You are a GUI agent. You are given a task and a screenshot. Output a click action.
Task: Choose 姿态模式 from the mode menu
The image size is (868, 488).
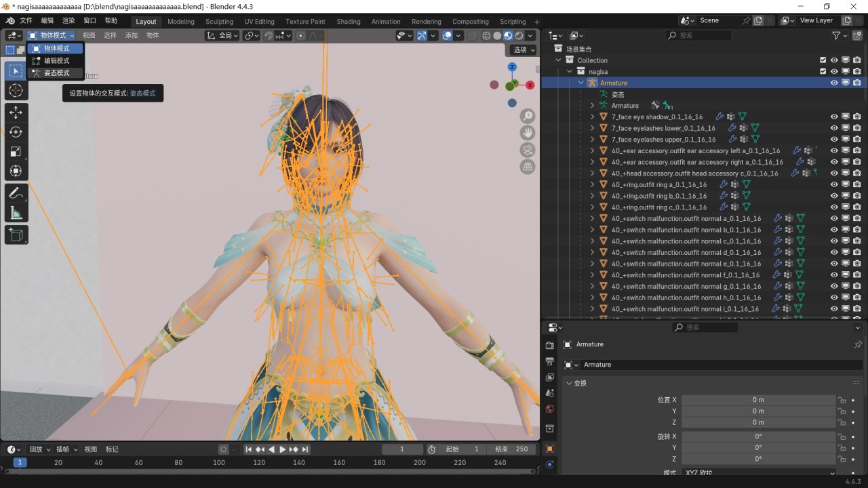pos(56,73)
